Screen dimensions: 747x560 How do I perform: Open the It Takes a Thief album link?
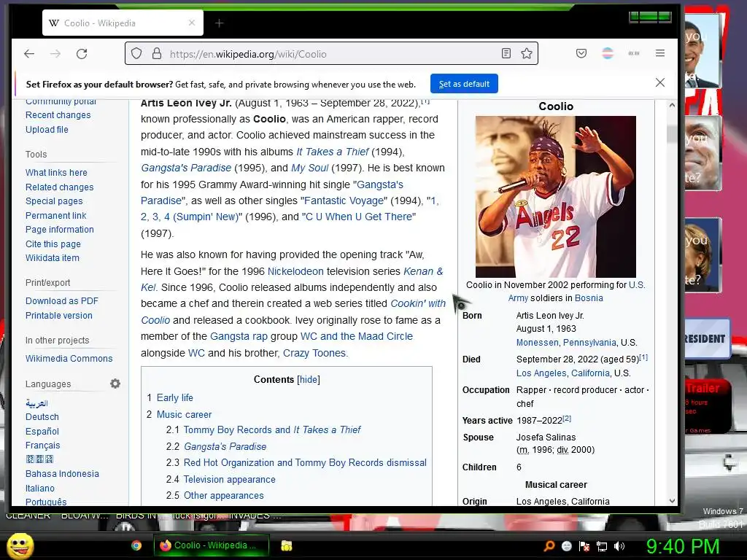pyautogui.click(x=333, y=152)
